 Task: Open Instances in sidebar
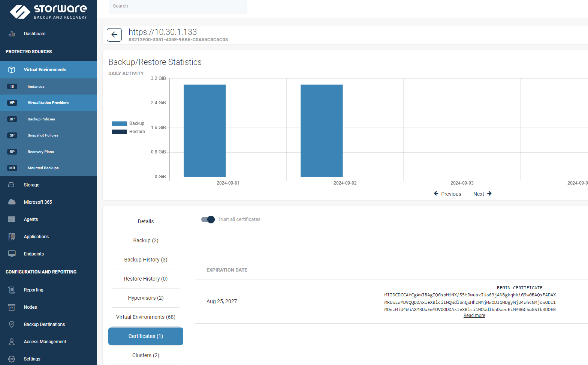click(36, 87)
